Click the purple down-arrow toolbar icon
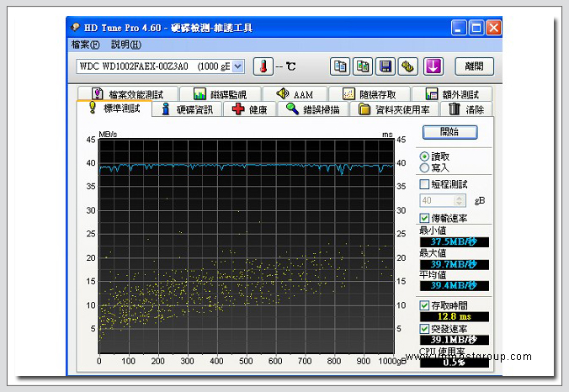 pos(433,66)
